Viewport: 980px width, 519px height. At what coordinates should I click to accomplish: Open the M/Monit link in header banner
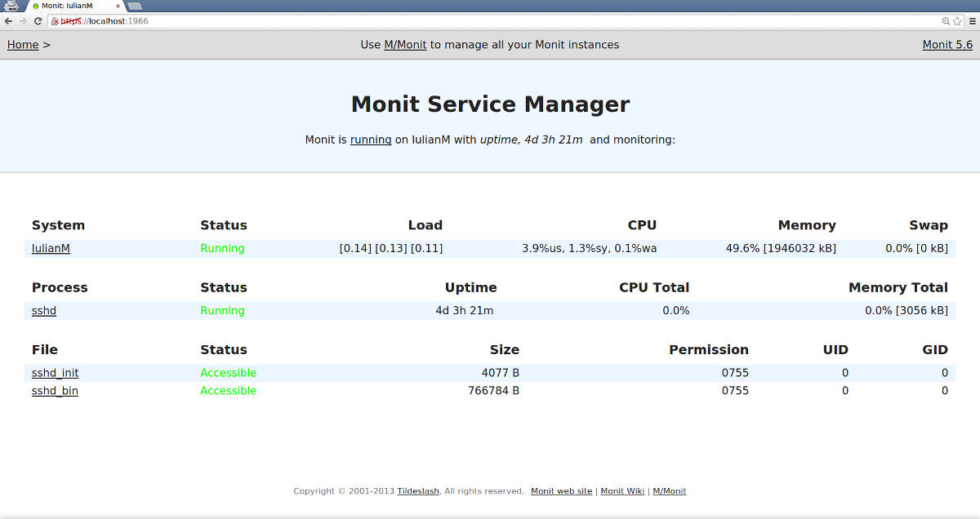(405, 45)
